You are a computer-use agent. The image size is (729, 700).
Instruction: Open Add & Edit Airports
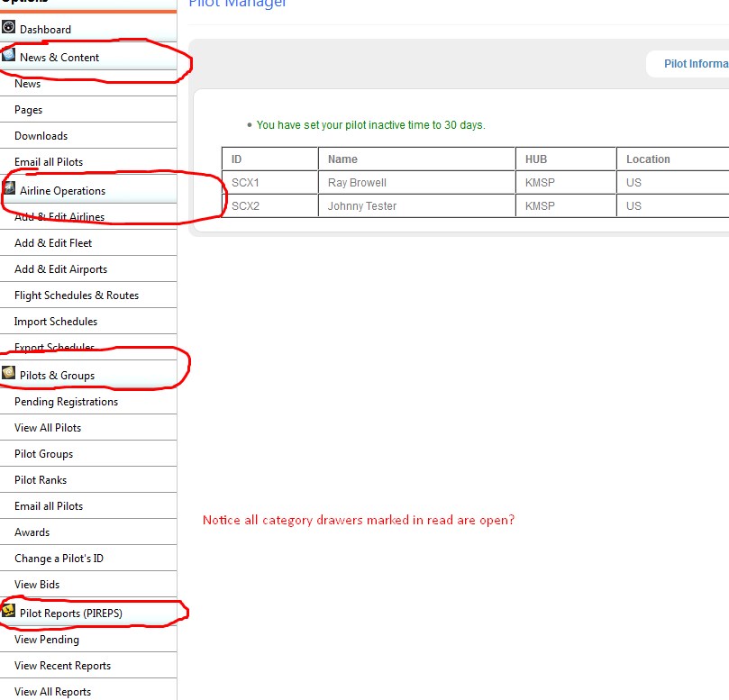88,268
